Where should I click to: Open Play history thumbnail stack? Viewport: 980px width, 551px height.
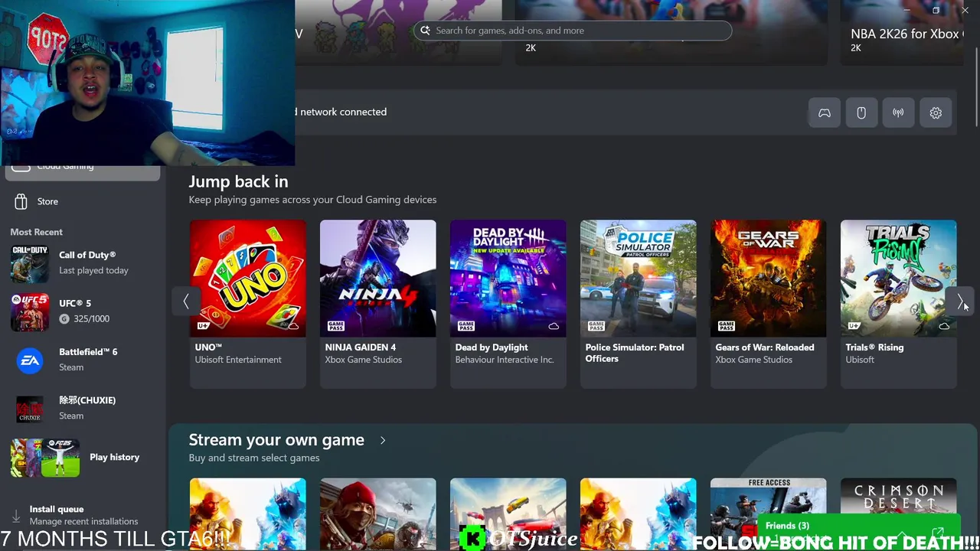click(45, 458)
